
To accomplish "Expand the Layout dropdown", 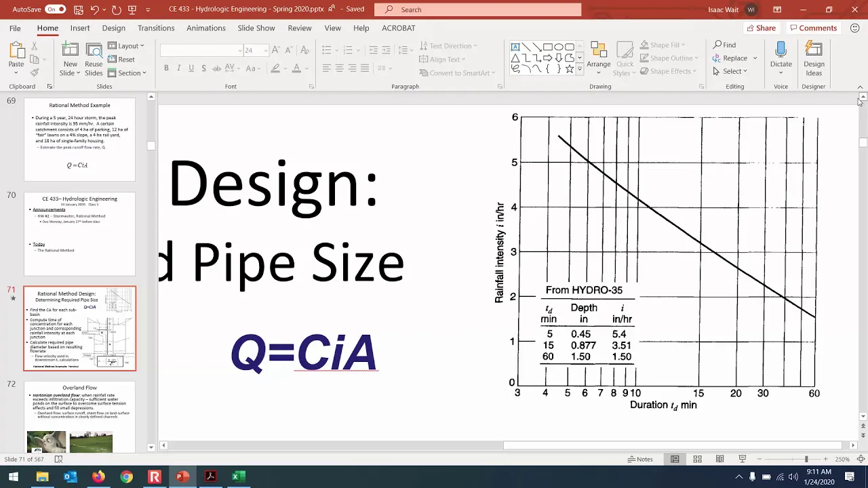I will point(126,46).
